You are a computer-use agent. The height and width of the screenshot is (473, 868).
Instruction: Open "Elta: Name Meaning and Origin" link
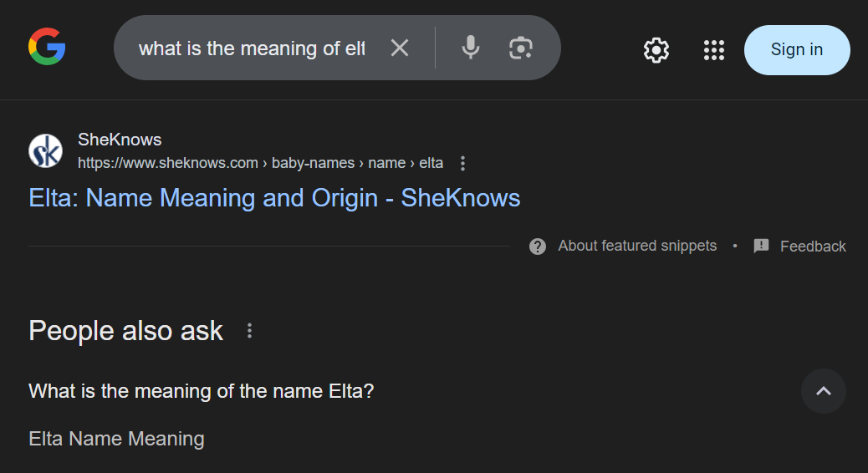(274, 198)
